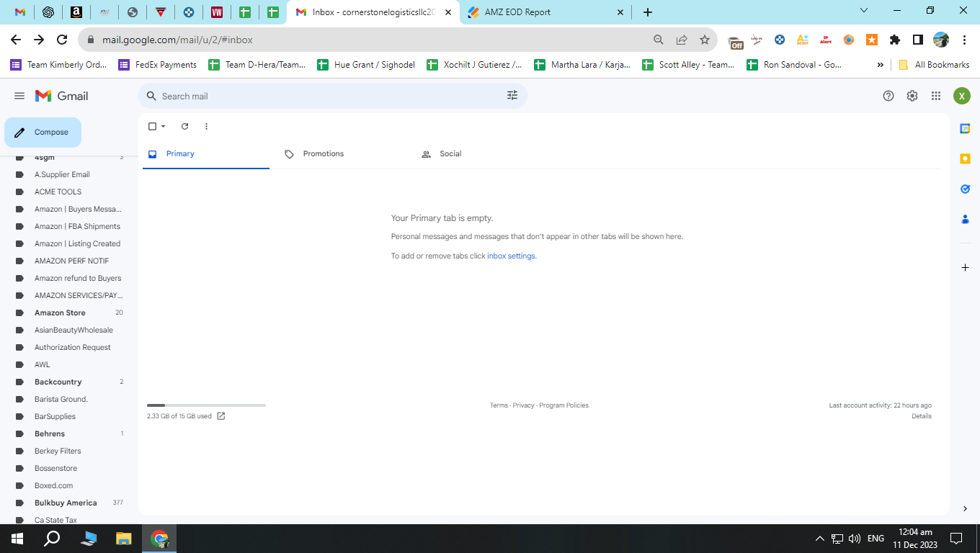Get add-ons with the plus icon

click(x=965, y=267)
